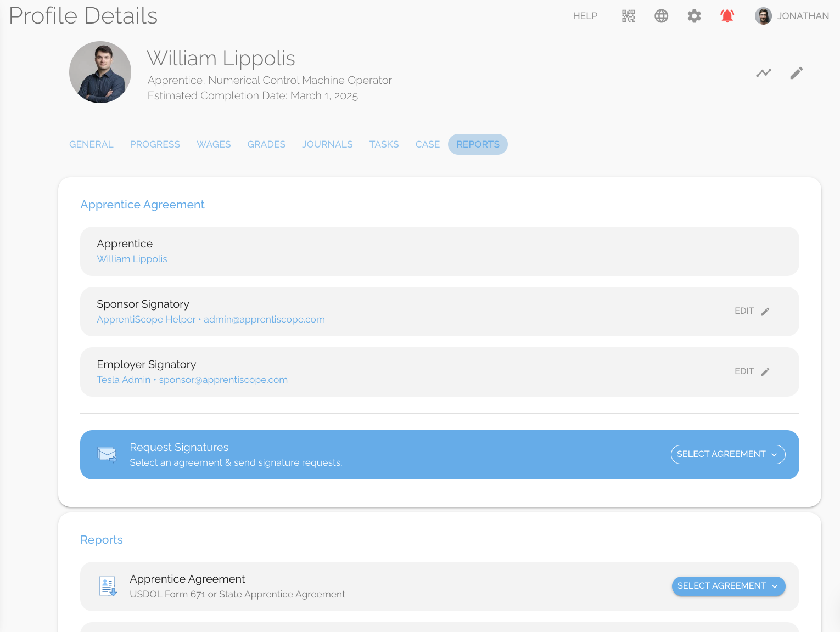
Task: Edit the Sponsor Signatory entry
Action: (752, 311)
